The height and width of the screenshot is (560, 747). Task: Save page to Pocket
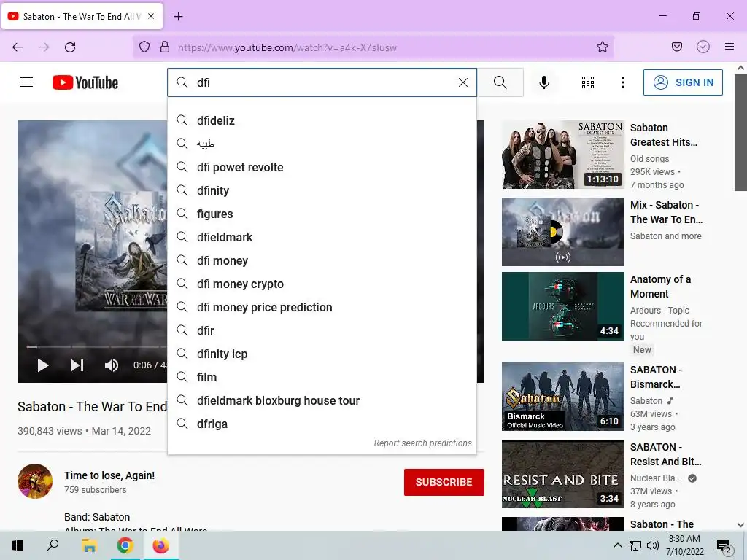(676, 47)
